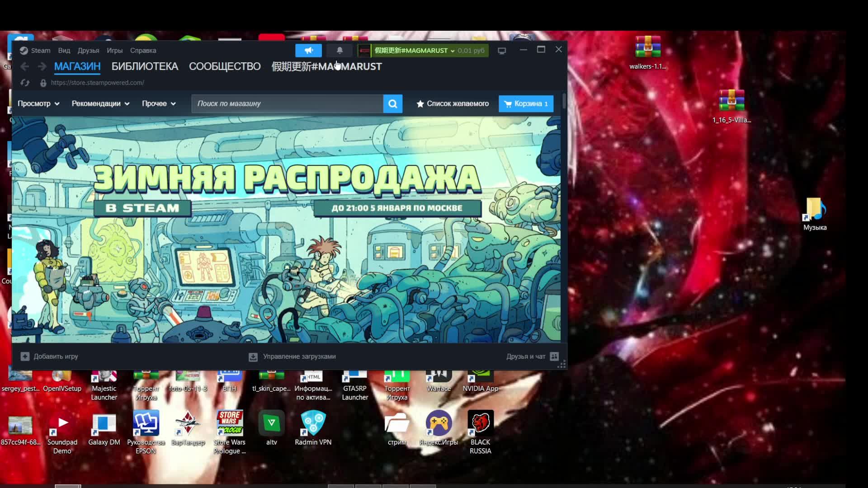Switch to the БИБЛИОТЕКА tab
This screenshot has width=868, height=488.
145,67
